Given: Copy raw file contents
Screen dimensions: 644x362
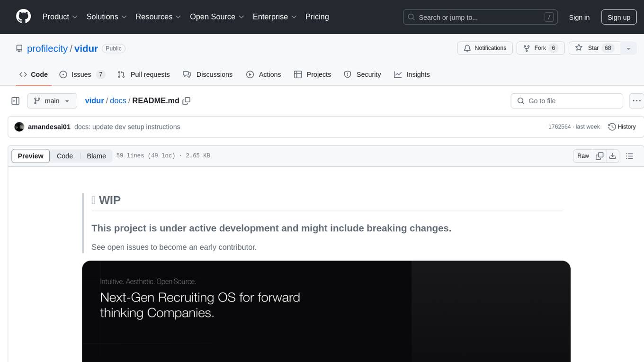Looking at the screenshot, I should (x=600, y=156).
